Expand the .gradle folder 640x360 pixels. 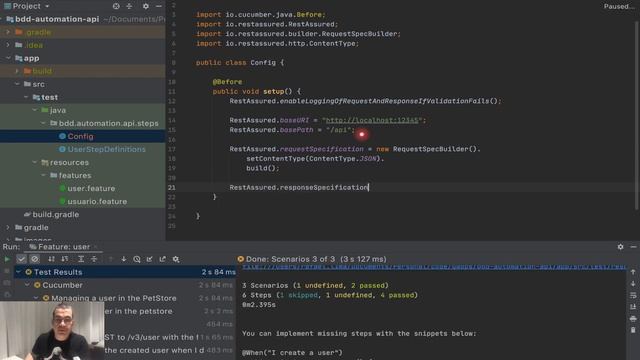pyautogui.click(x=8, y=32)
